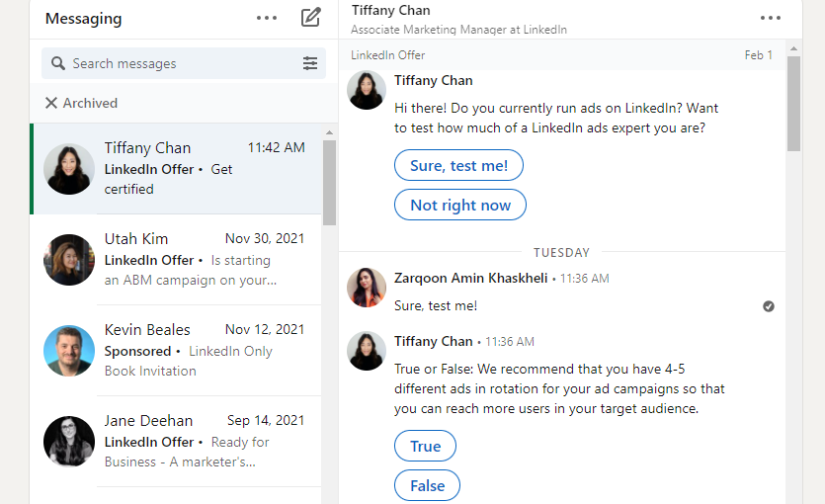Open the Kevin Beales sponsored message

176,351
